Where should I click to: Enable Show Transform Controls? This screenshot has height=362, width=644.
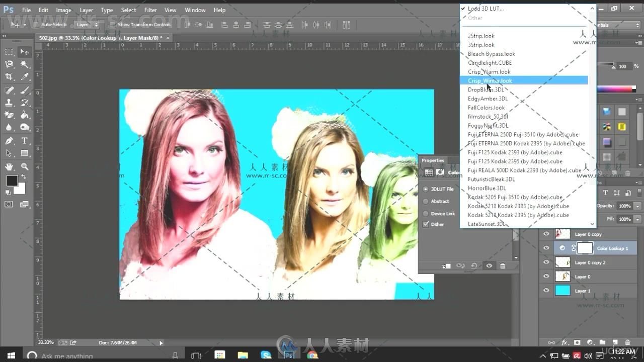click(x=112, y=25)
